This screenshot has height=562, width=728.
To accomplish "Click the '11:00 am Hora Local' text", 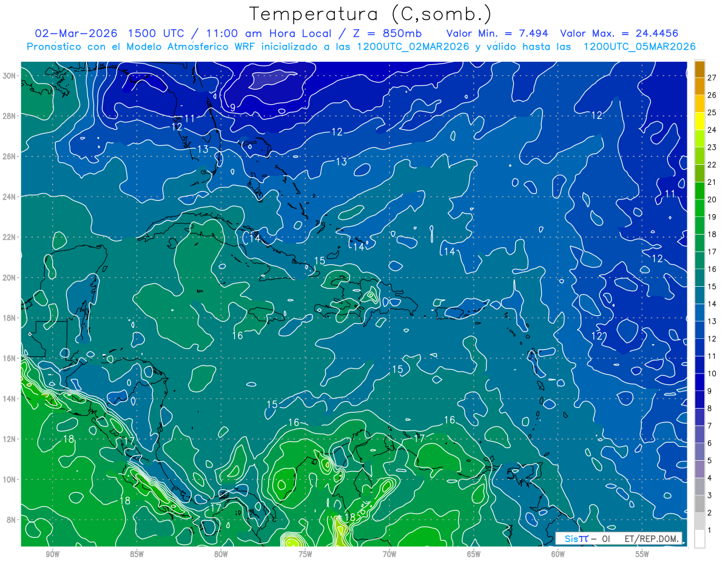I will point(266,33).
